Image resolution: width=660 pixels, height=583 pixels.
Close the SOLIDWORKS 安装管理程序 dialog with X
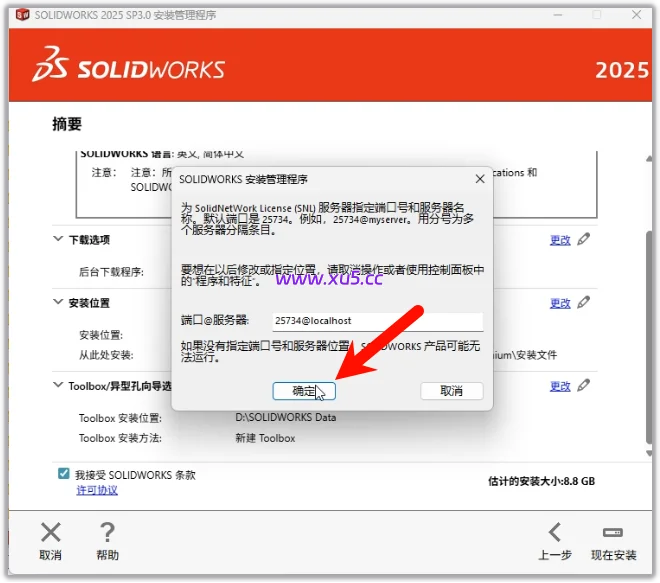[x=479, y=179]
